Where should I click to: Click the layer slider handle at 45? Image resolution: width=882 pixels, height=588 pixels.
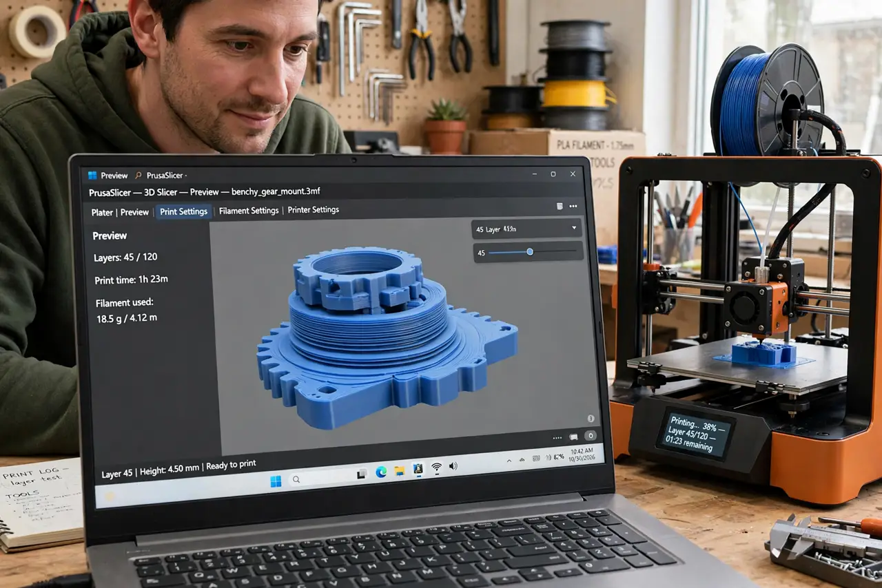point(530,252)
